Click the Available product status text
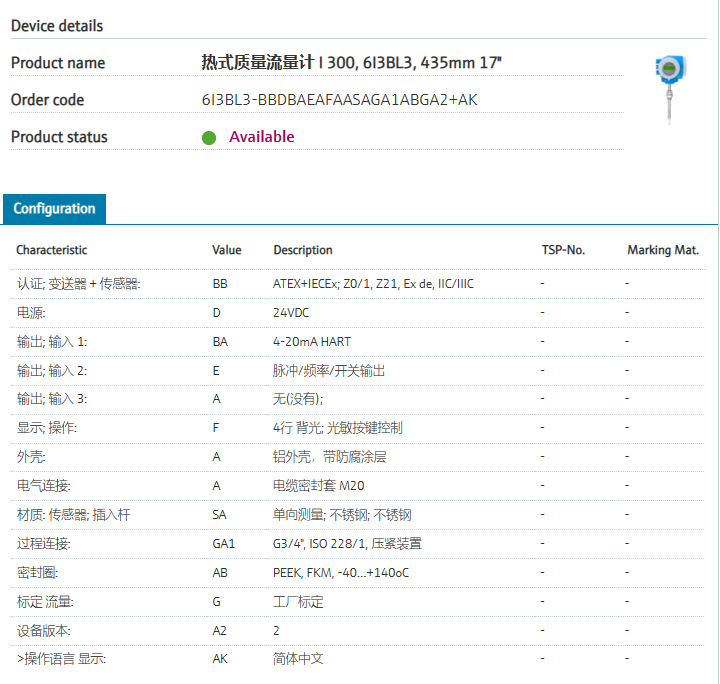 (x=262, y=137)
